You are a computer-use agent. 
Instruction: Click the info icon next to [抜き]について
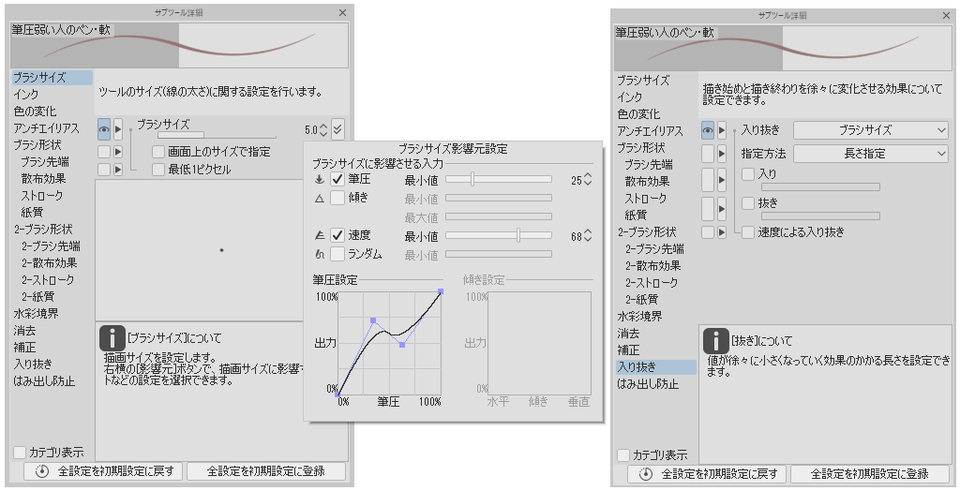click(x=716, y=340)
